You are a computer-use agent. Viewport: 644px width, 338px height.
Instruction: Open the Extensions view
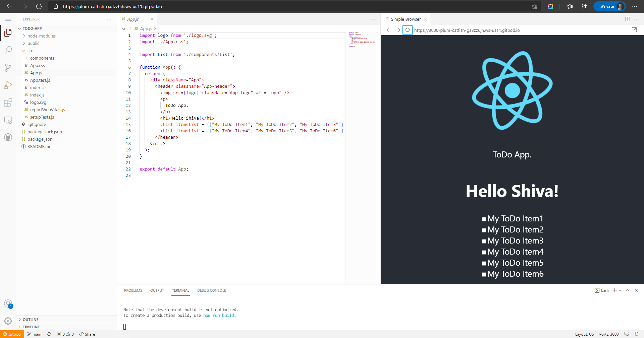[x=8, y=103]
